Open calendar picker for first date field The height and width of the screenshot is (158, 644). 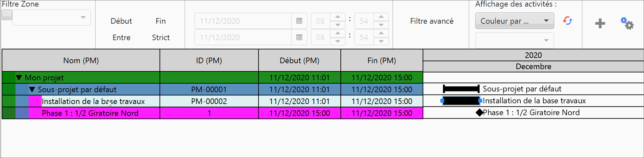click(x=299, y=21)
